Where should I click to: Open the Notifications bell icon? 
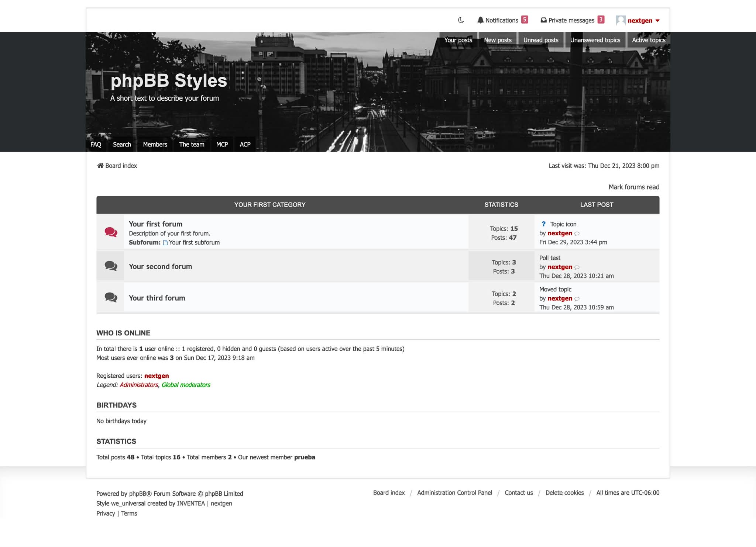[x=480, y=20]
